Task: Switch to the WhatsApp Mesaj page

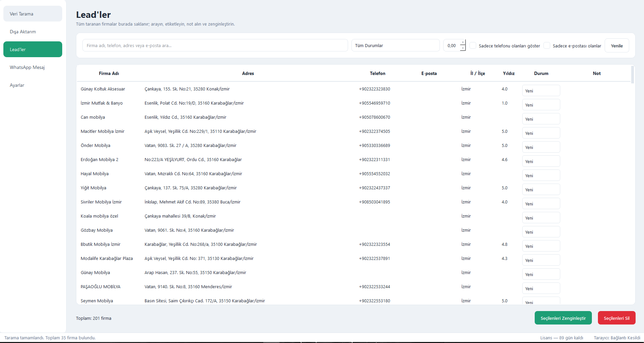Action: (x=33, y=67)
